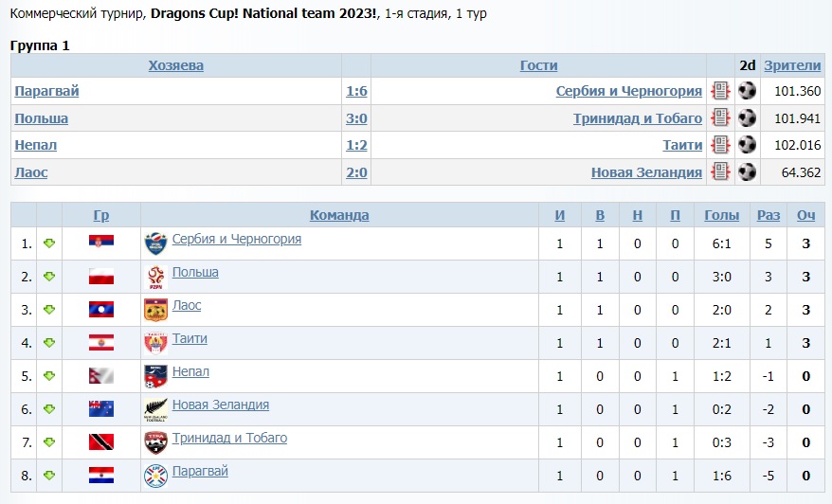The width and height of the screenshot is (832, 504).
Task: Click New Zealand flag in standings
Action: 101,409
